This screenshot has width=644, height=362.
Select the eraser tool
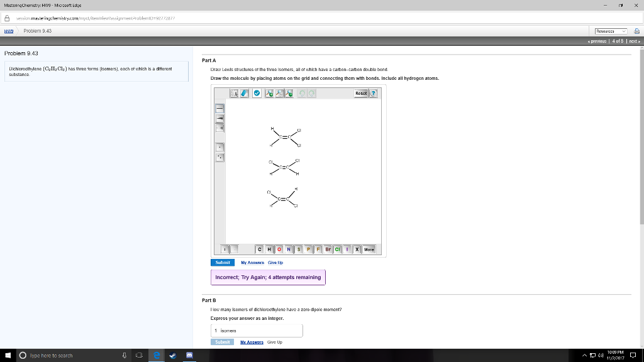point(244,93)
